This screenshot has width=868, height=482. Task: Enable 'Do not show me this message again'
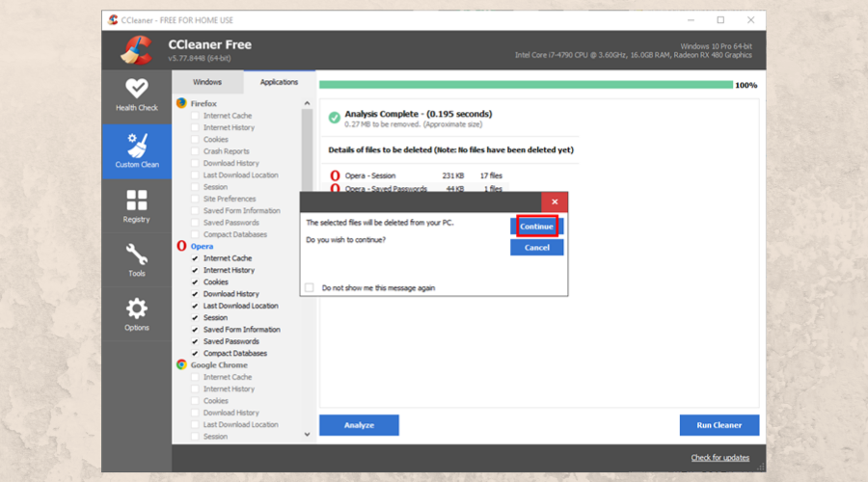point(310,287)
